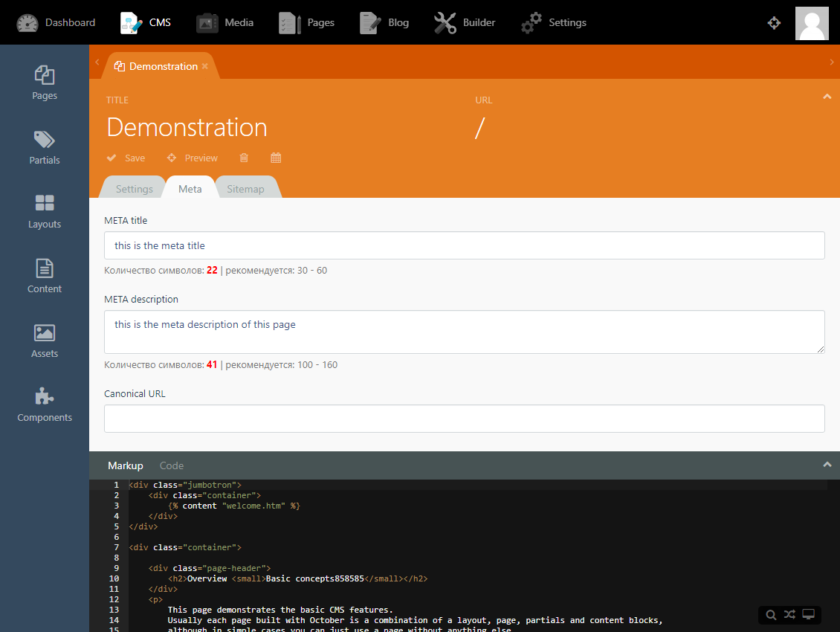The height and width of the screenshot is (632, 840).
Task: Close the Demonstration tab
Action: [204, 66]
